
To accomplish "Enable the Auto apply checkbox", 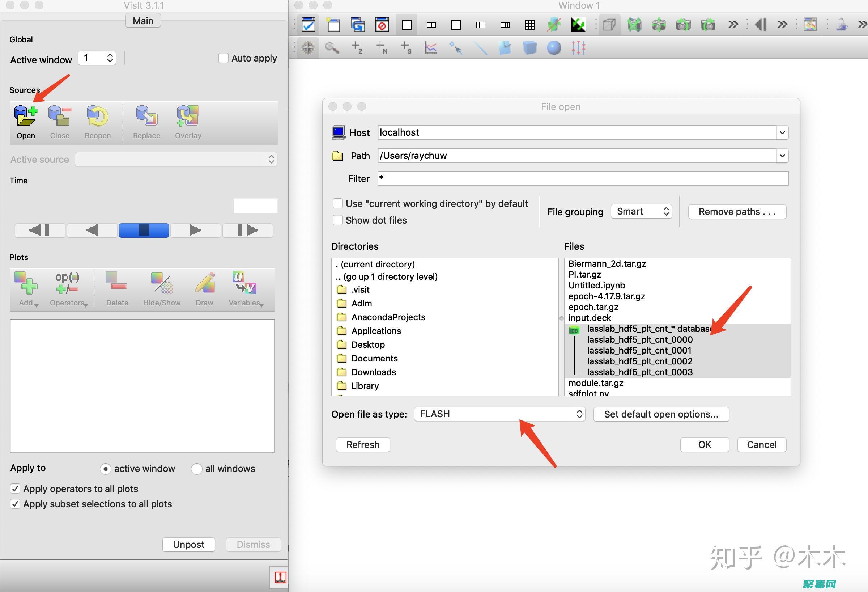I will tap(224, 58).
